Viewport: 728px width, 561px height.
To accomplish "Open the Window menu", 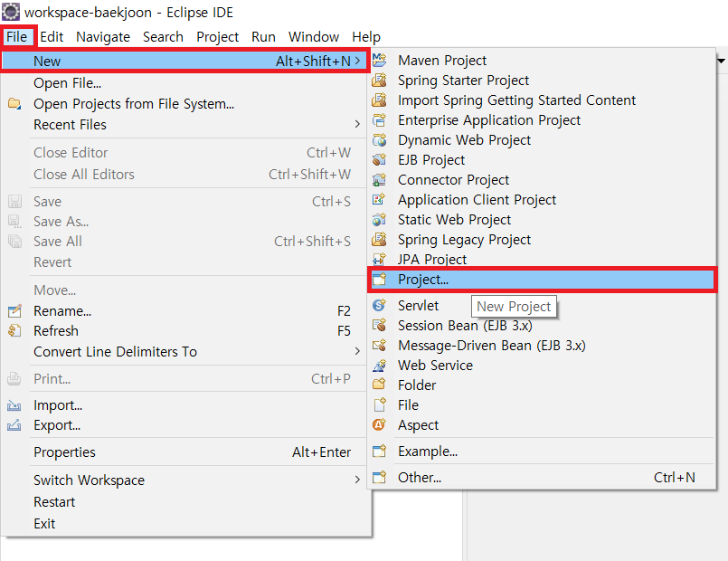I will coord(314,37).
